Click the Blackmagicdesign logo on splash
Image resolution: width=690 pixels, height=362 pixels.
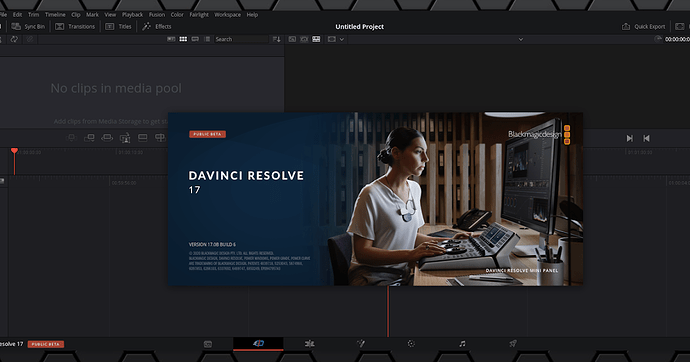point(539,135)
